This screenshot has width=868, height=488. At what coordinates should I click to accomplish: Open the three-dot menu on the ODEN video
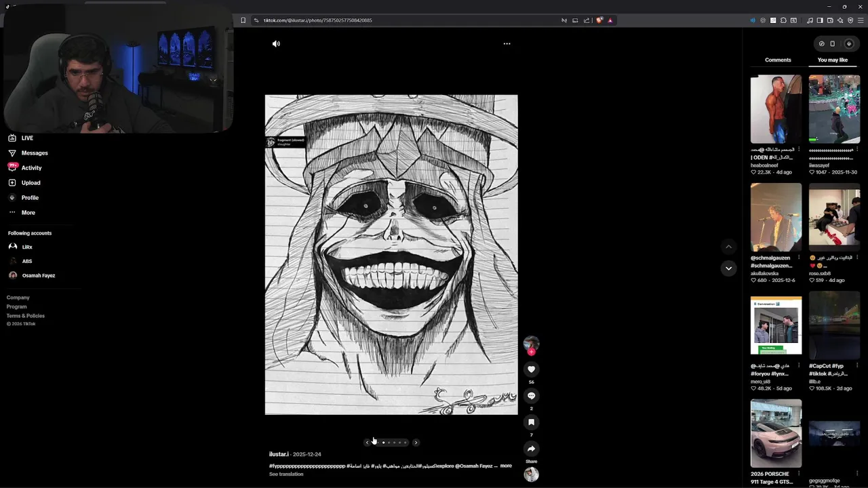point(799,150)
